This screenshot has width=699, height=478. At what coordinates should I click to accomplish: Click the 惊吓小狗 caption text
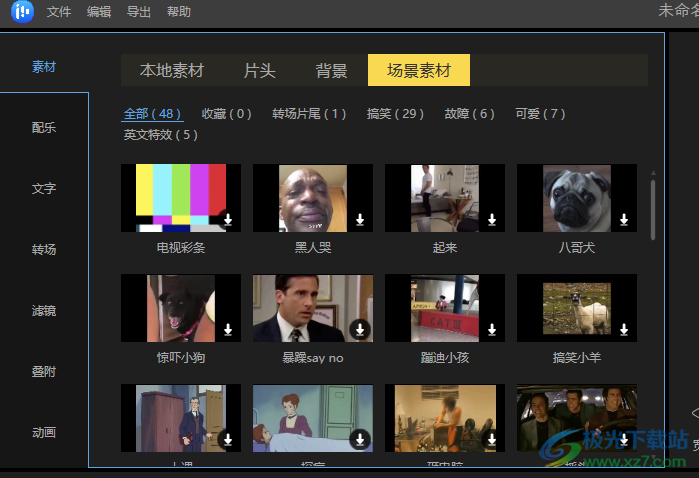tap(181, 358)
